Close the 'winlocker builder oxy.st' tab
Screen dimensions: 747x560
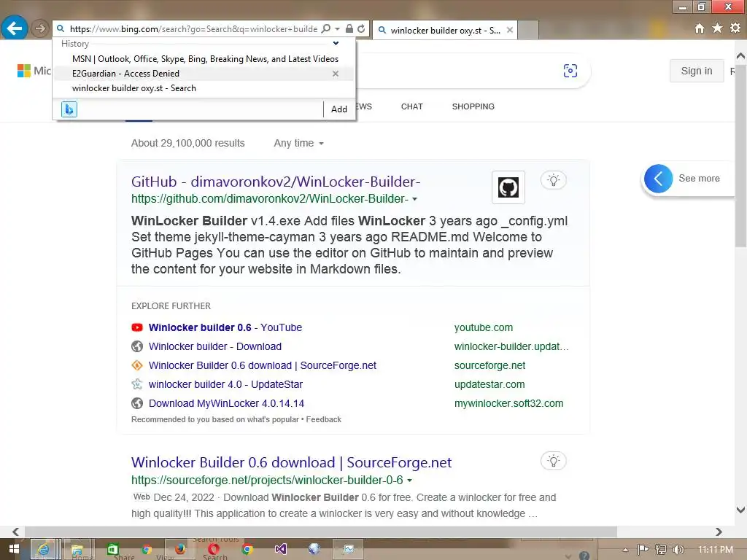[510, 30]
